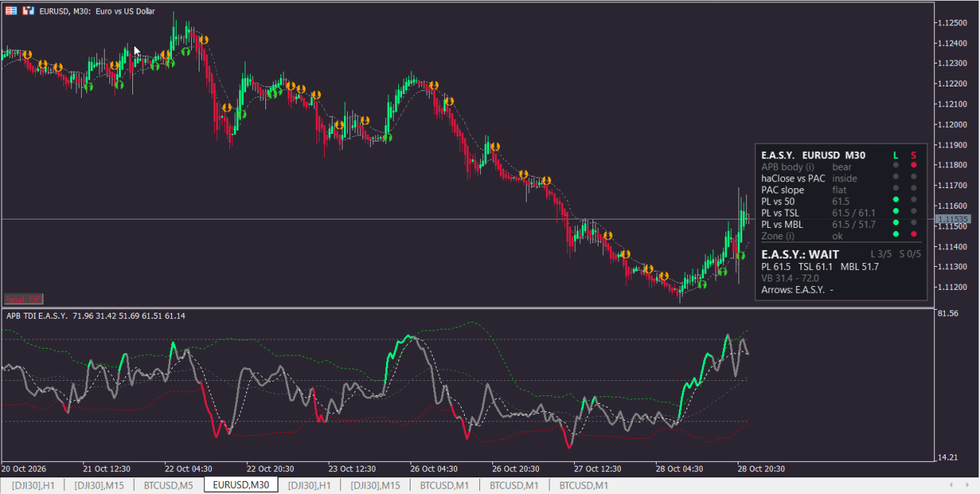980x494 pixels.
Task: Open the leftmost [DJI30],M15 chart tab
Action: [99, 485]
